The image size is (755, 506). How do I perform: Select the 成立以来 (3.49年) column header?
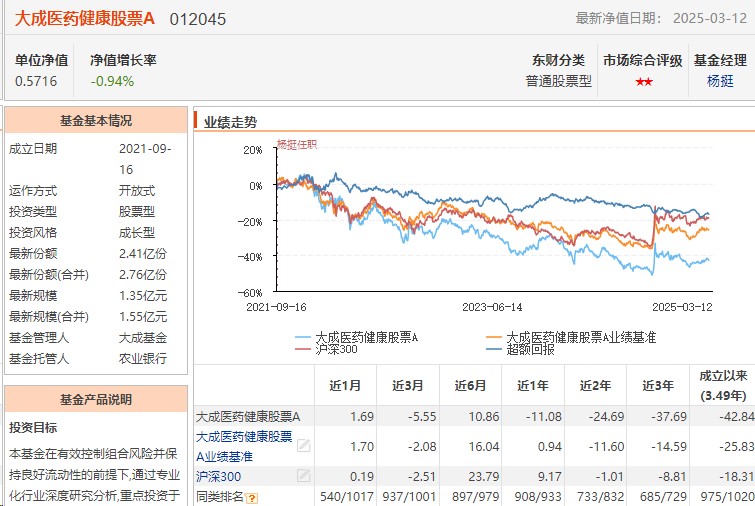723,386
